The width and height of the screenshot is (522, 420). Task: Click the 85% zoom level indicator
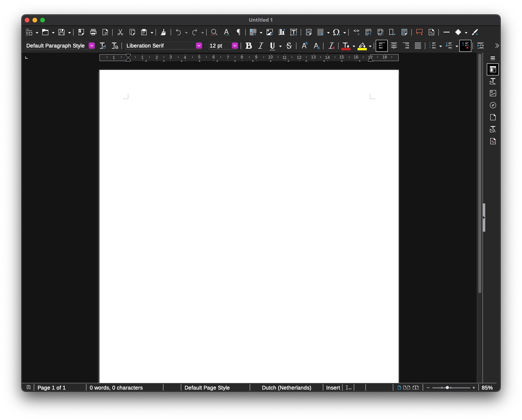pyautogui.click(x=487, y=388)
